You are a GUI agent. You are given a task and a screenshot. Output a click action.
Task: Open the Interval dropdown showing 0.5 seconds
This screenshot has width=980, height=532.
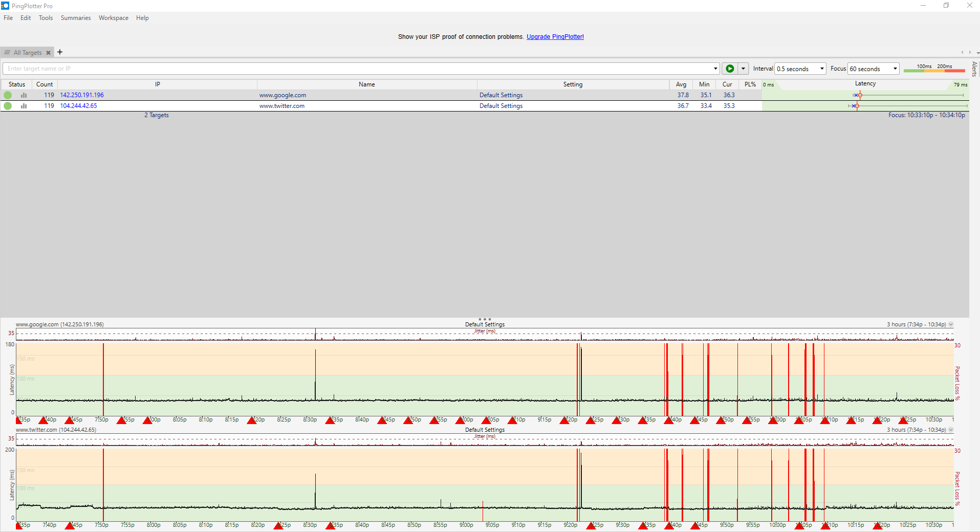[800, 69]
